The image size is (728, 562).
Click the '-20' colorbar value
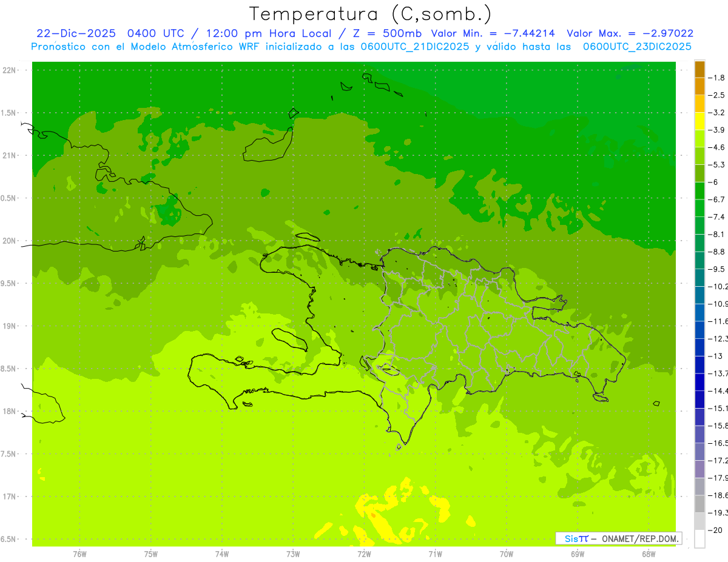715,530
